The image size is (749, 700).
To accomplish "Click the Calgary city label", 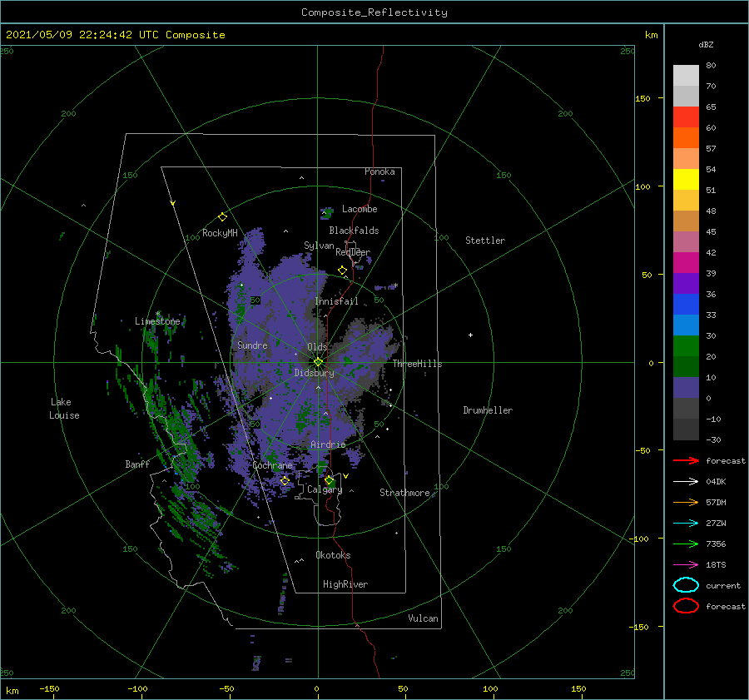I will [325, 489].
